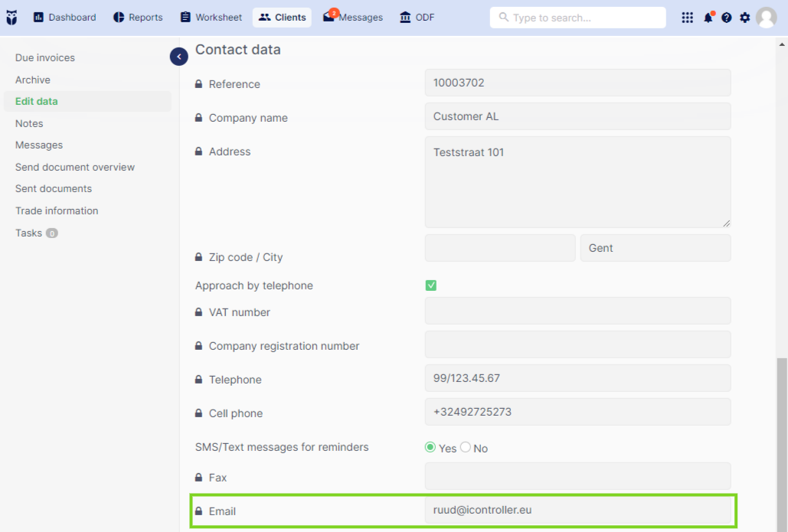788x532 pixels.
Task: Open the Trade information sidebar link
Action: (x=57, y=211)
